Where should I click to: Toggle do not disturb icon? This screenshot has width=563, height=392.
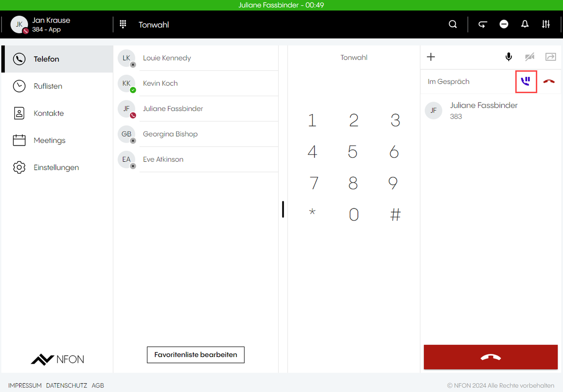tap(504, 24)
